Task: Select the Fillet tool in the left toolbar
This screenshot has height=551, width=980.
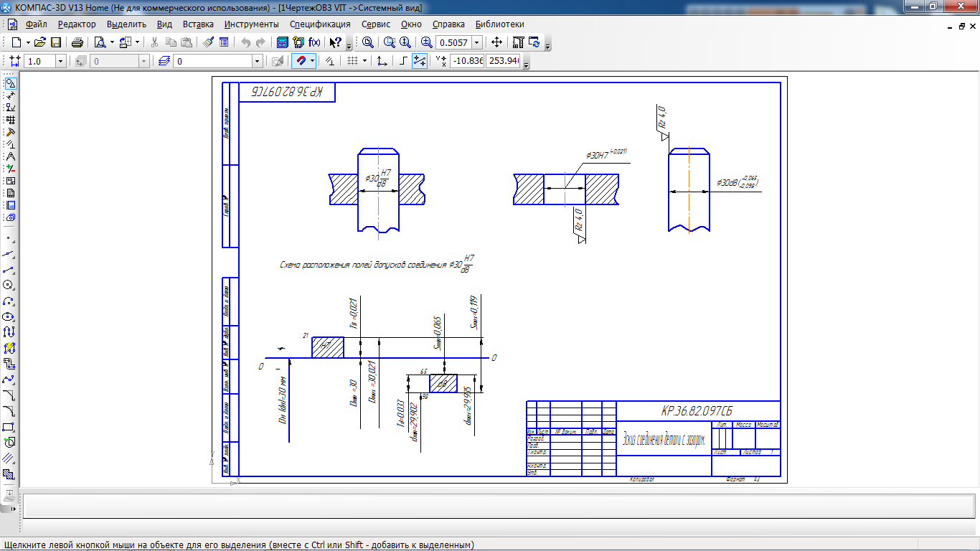Action: [9, 411]
